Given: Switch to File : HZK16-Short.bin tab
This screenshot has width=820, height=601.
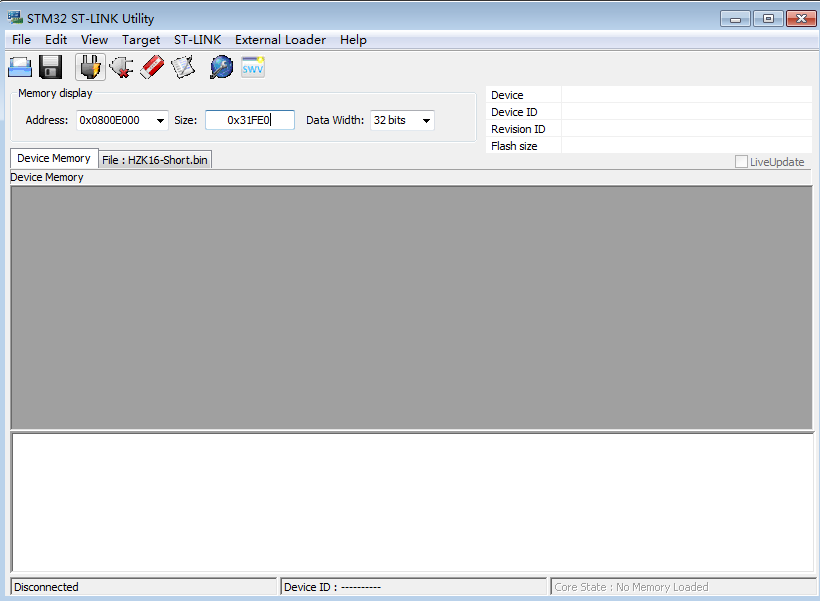Looking at the screenshot, I should click(155, 160).
